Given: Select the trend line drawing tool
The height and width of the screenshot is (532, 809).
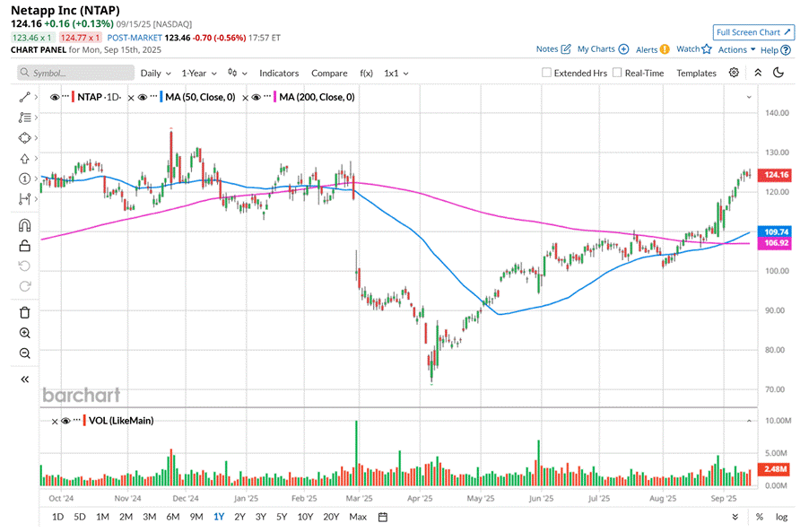Looking at the screenshot, I should 24,97.
